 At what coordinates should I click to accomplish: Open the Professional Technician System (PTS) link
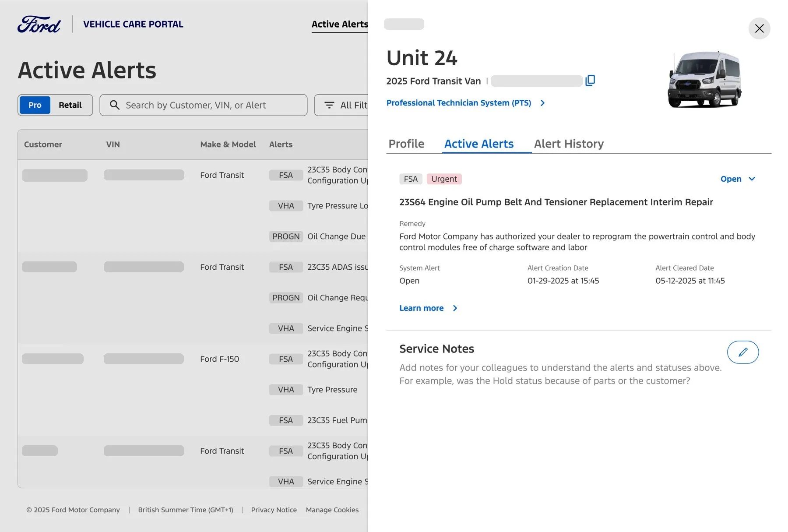[x=458, y=103]
